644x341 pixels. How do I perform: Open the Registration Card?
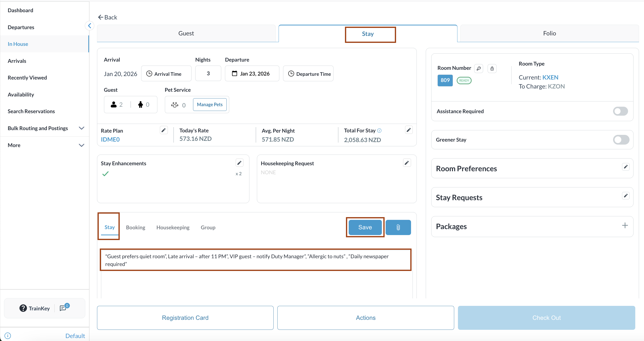[x=185, y=318]
